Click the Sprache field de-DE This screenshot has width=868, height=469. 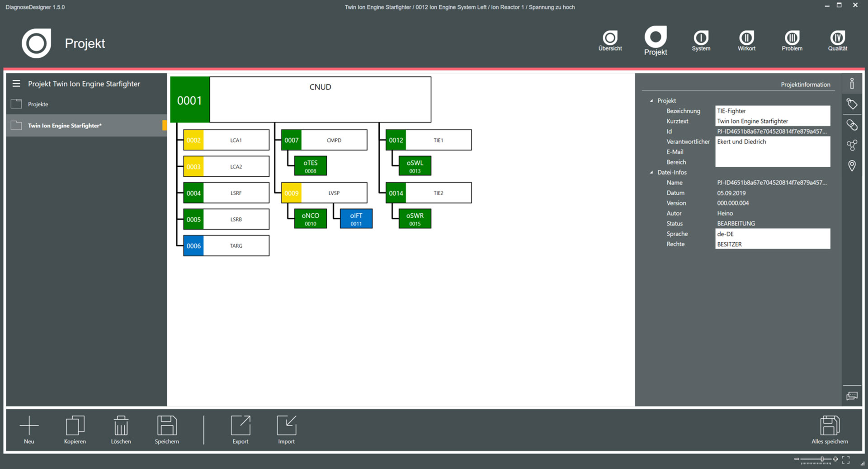click(x=772, y=234)
